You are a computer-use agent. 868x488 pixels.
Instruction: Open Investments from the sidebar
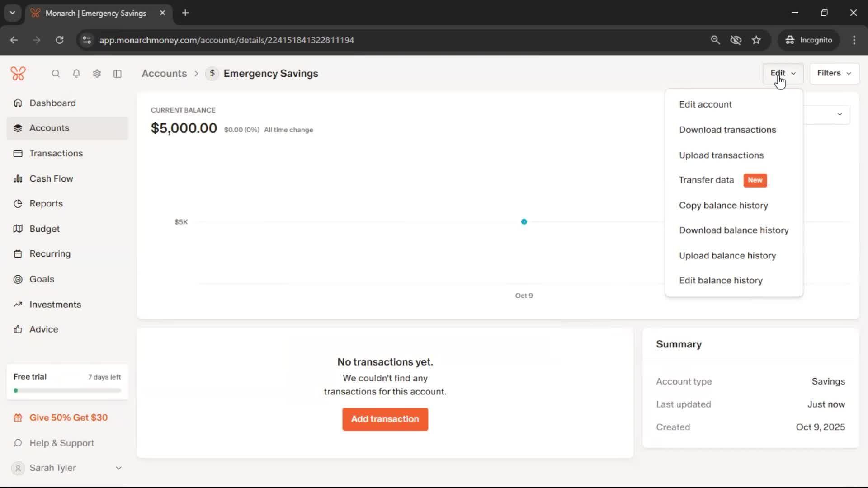point(55,305)
